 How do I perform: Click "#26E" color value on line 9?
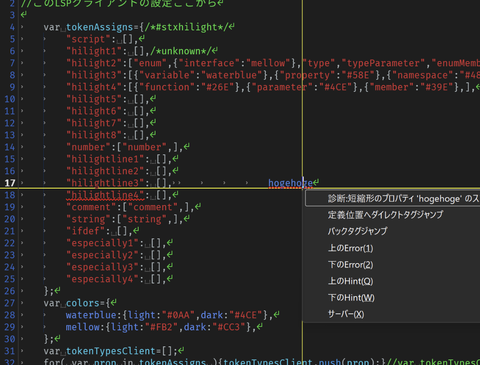point(218,87)
